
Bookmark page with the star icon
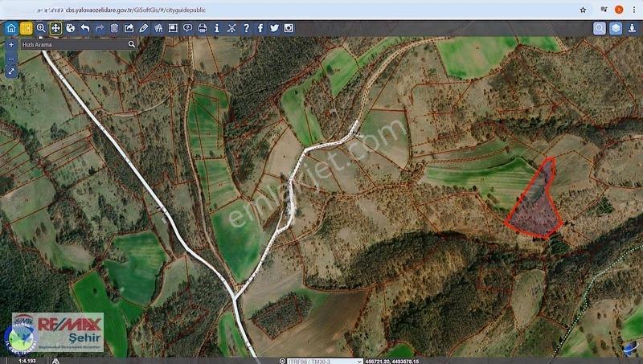(x=584, y=10)
